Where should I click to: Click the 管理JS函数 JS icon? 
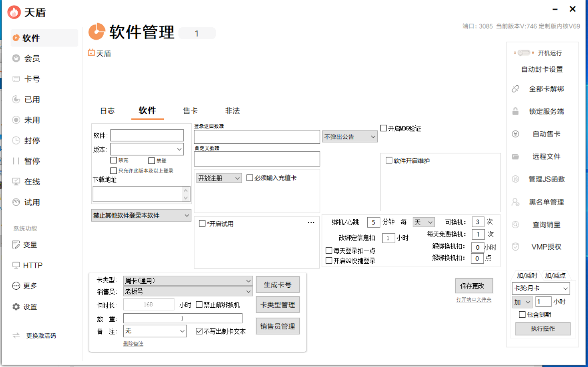click(516, 179)
